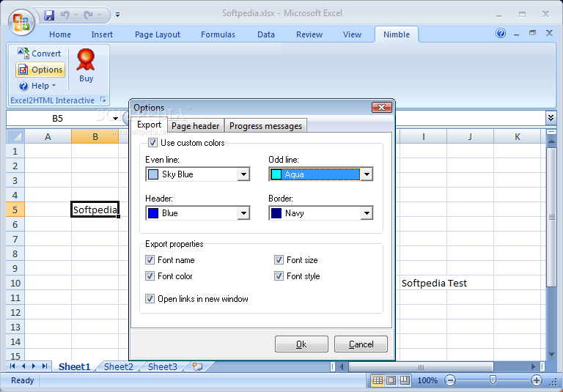Open the Header color dropdown
Image resolution: width=563 pixels, height=392 pixels.
tap(243, 213)
